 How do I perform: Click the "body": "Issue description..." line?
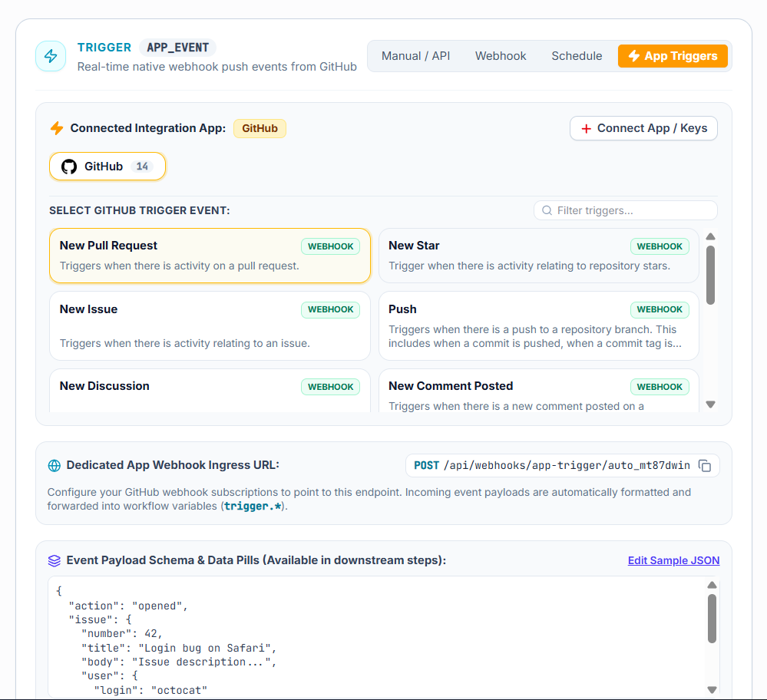179,662
